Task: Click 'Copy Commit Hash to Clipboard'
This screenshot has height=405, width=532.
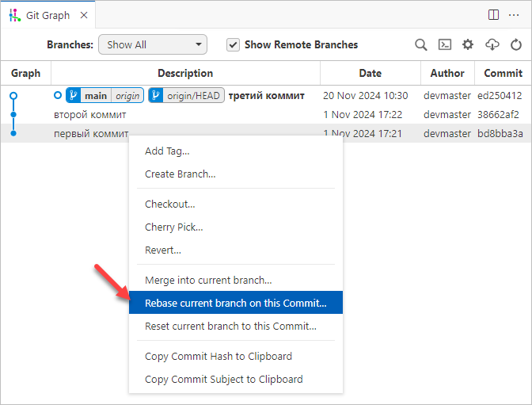Action: tap(218, 356)
